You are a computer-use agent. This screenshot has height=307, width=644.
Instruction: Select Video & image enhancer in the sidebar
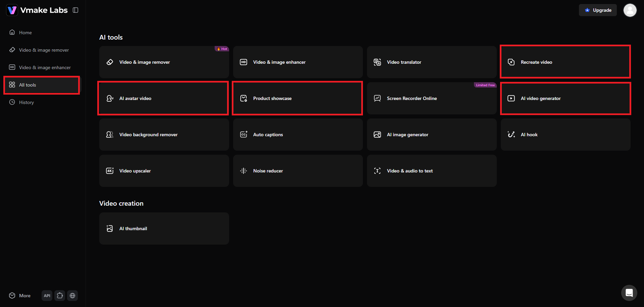[45, 67]
